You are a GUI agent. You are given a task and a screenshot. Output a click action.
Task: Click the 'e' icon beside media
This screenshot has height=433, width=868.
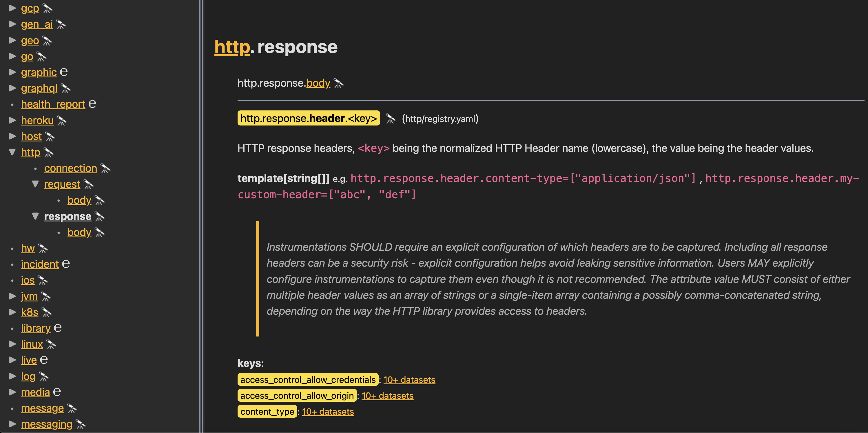point(56,392)
